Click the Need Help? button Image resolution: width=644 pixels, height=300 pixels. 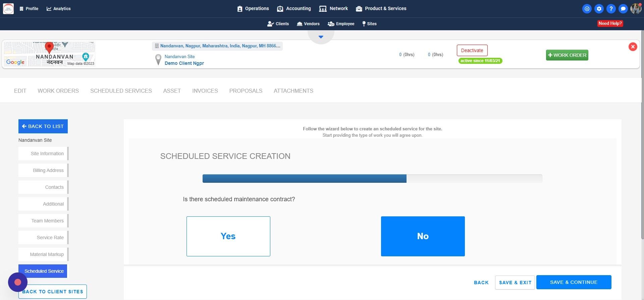(610, 24)
